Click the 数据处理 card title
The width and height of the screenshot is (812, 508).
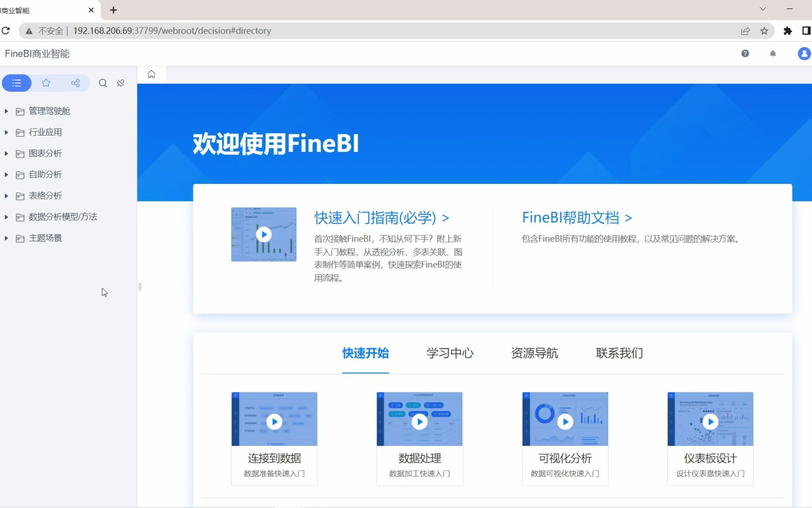click(x=419, y=458)
